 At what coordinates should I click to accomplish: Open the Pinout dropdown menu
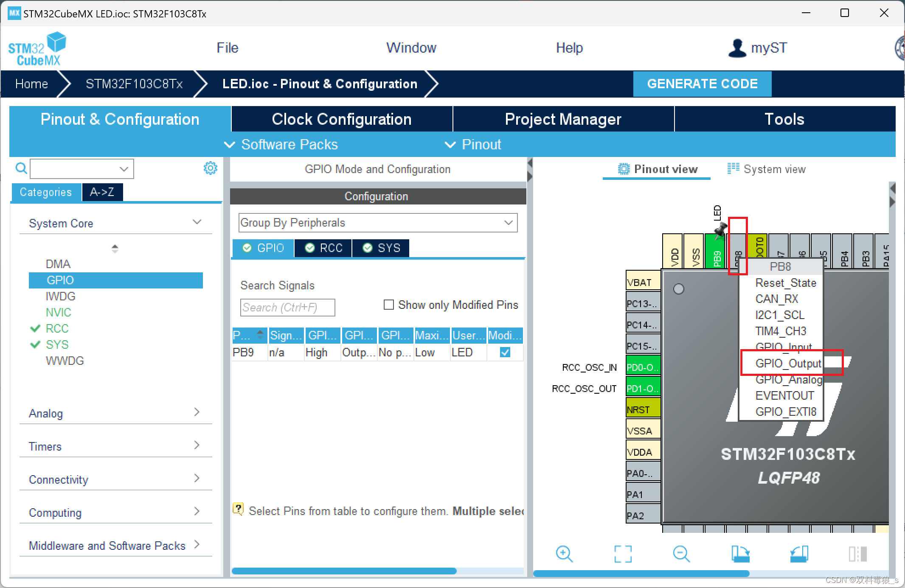tap(472, 145)
